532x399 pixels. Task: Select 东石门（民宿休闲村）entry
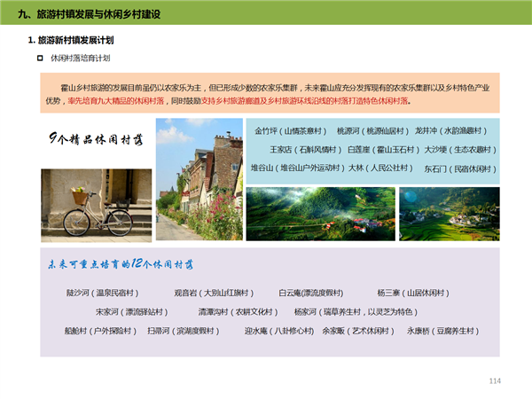(x=457, y=168)
